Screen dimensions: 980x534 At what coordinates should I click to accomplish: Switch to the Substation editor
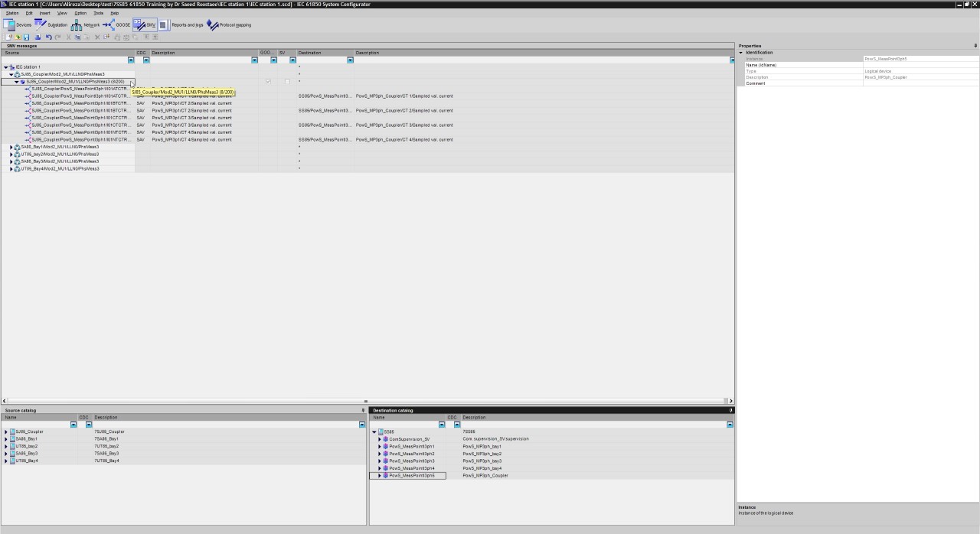[x=51, y=25]
